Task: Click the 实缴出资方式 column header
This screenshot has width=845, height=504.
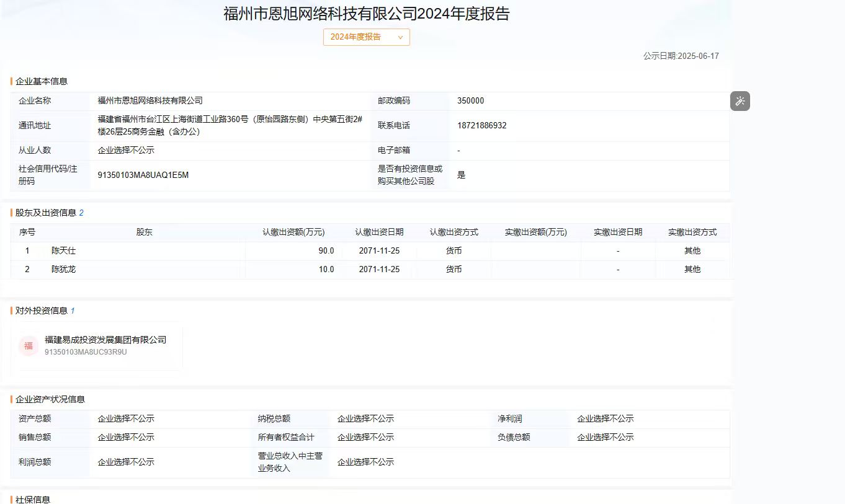Action: click(x=692, y=232)
